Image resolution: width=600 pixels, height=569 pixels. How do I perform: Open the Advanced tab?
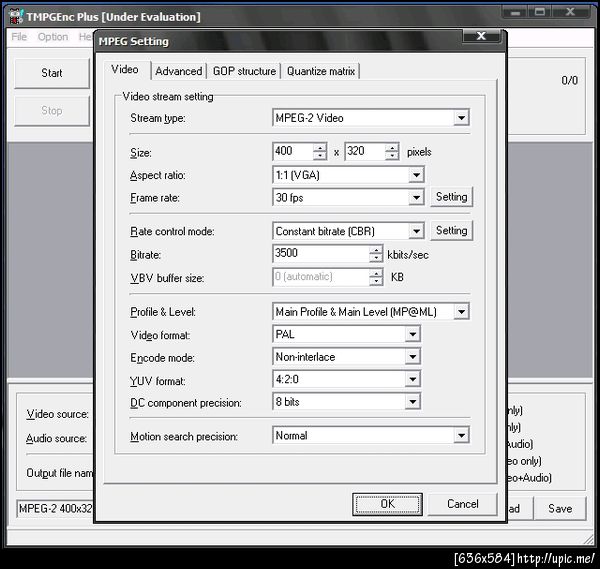click(x=179, y=71)
